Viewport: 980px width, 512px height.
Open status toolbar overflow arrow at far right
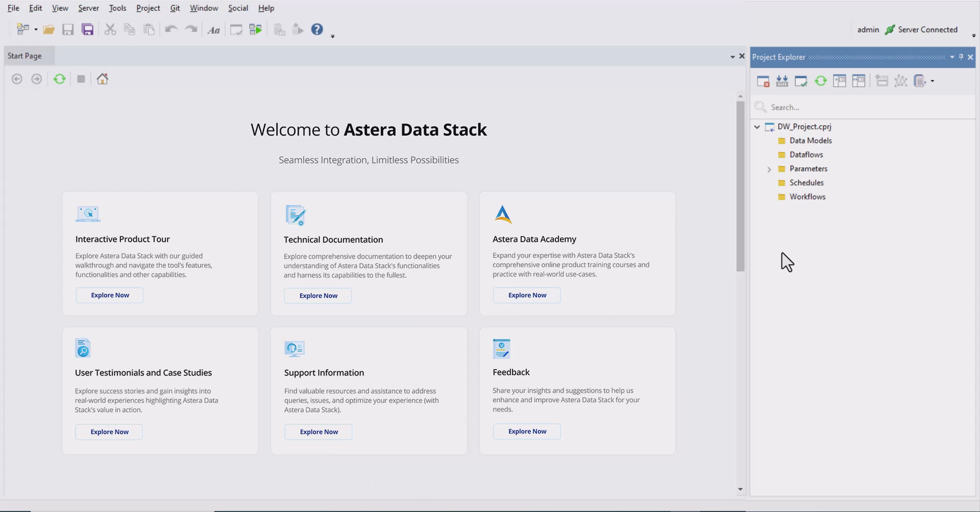(974, 36)
